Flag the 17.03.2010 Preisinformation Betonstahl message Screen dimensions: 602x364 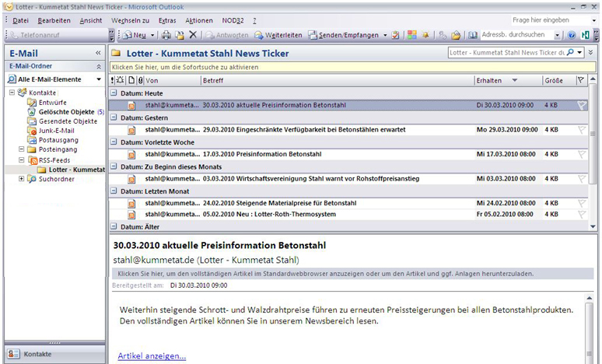coord(582,154)
